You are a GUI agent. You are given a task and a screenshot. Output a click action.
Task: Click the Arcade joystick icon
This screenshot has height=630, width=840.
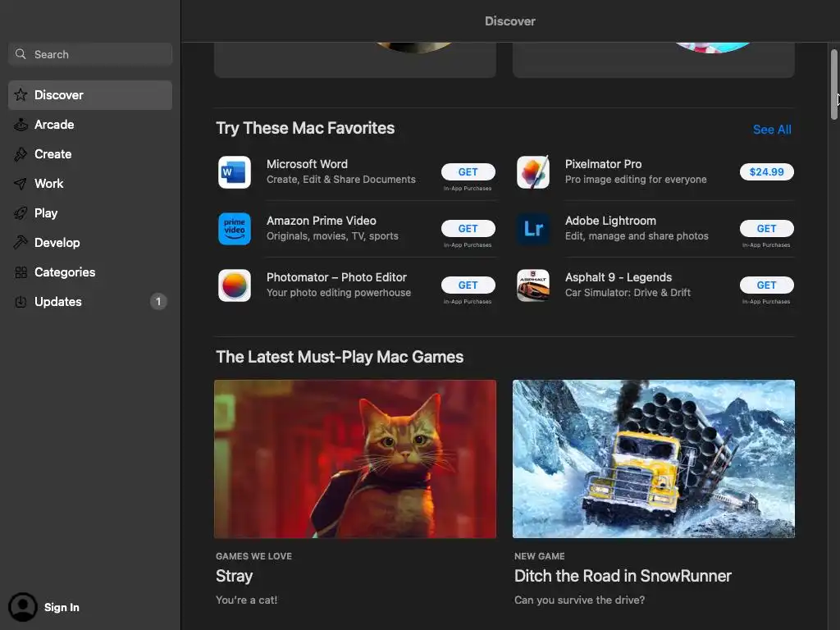coord(21,125)
